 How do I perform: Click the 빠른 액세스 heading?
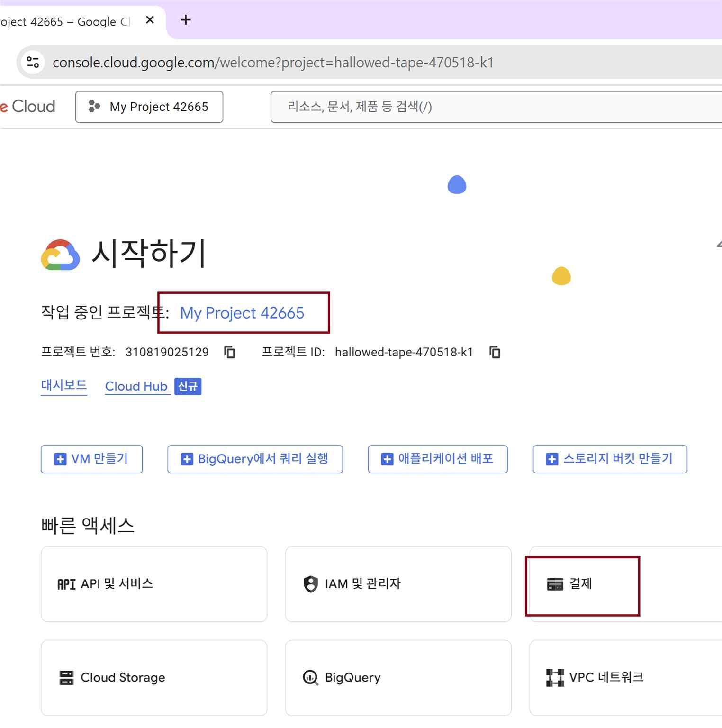click(x=88, y=525)
